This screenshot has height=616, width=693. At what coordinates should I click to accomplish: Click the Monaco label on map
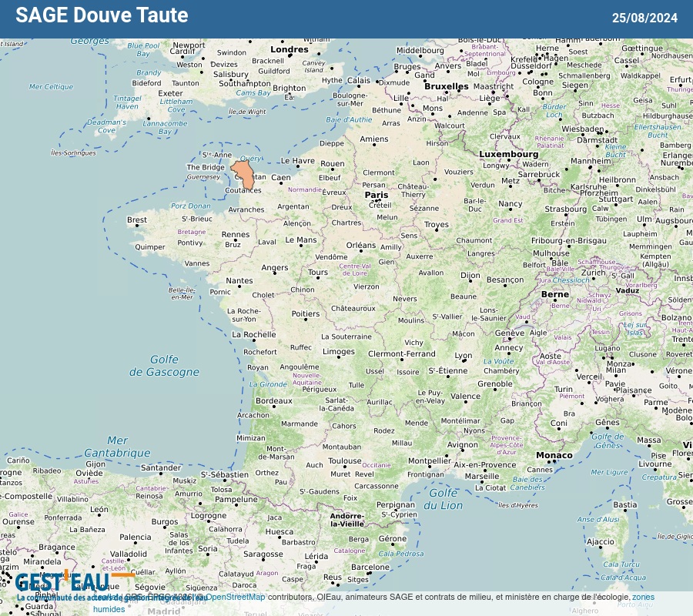554,455
